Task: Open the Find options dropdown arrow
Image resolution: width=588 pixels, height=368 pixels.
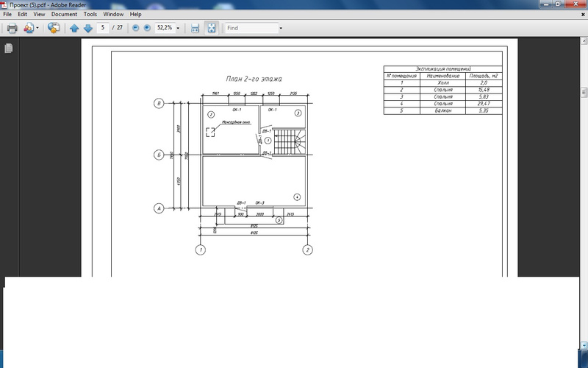Action: coord(280,28)
